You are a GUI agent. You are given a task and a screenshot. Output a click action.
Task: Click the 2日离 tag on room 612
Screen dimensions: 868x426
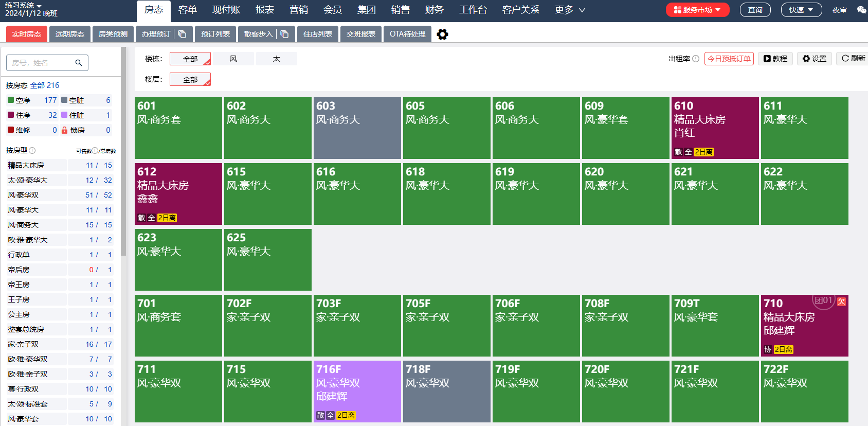(167, 218)
